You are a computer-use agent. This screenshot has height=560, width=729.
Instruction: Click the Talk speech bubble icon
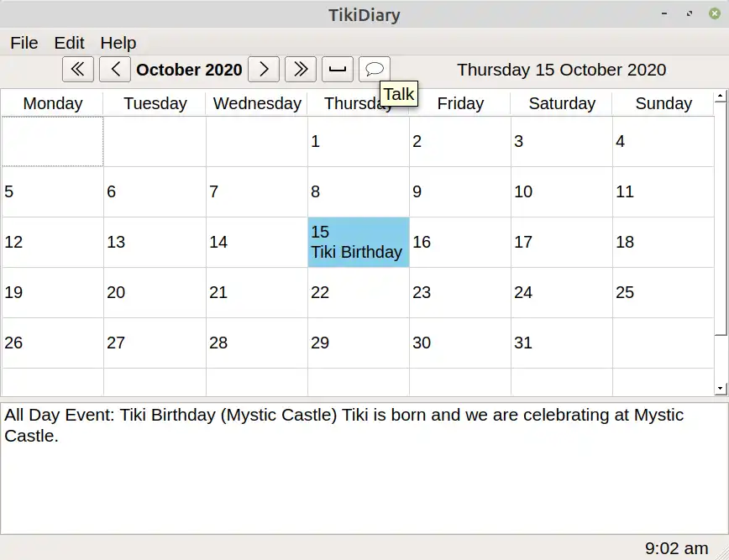(375, 70)
